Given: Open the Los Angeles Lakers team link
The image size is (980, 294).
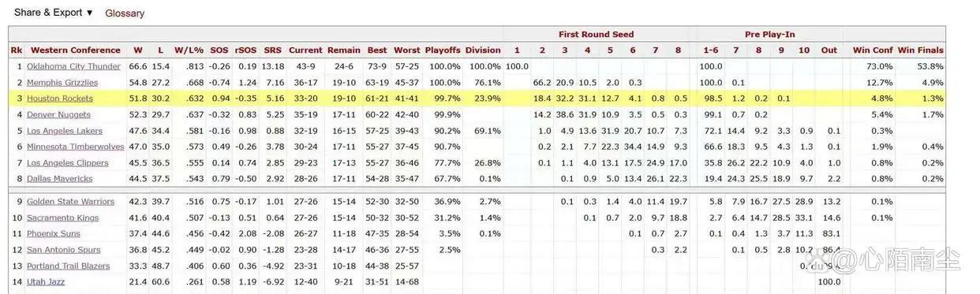Looking at the screenshot, I should 65,131.
